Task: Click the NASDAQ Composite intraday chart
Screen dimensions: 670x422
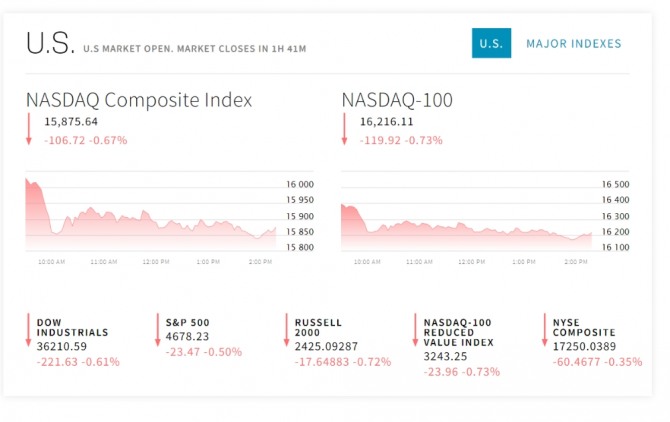Action: 150,218
